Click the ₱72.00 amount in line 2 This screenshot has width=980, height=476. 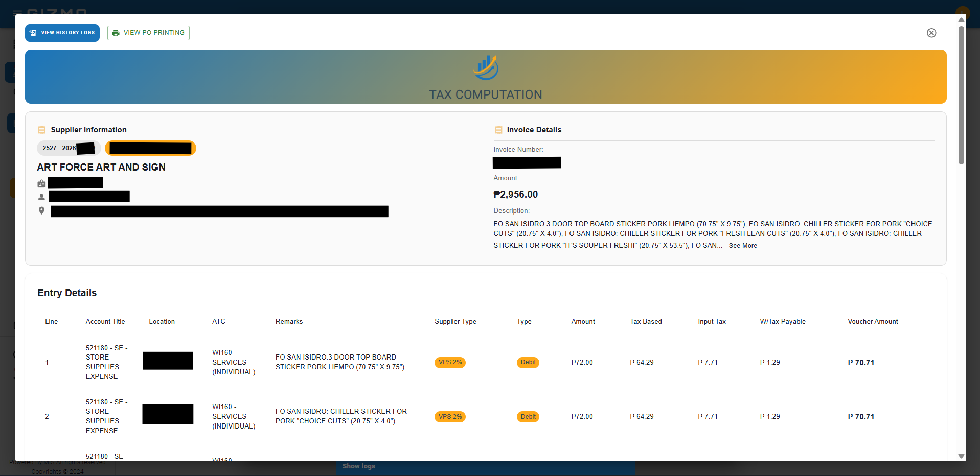[x=582, y=417]
